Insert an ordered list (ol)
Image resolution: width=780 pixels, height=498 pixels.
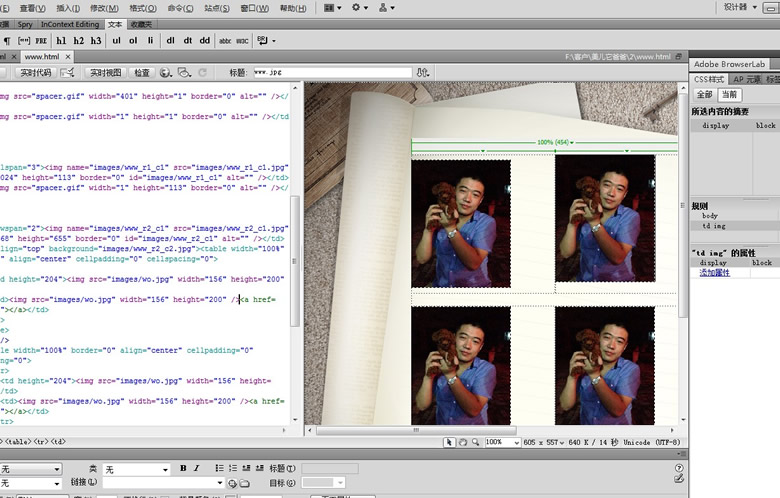(x=133, y=41)
